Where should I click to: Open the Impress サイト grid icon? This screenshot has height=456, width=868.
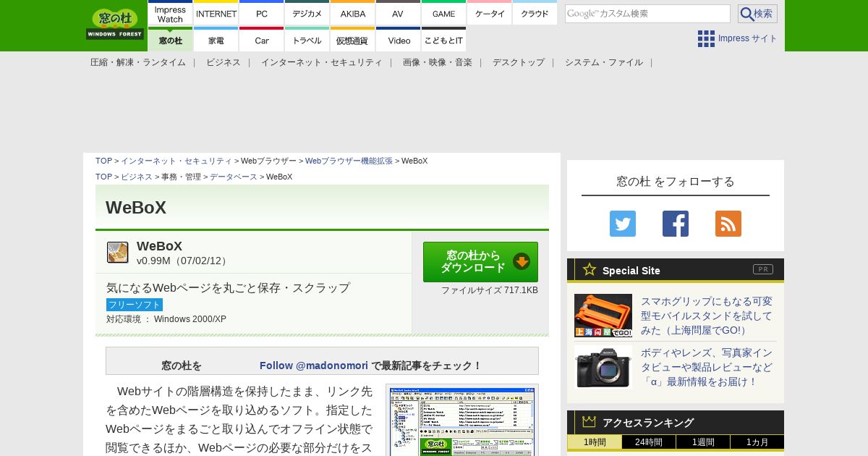pos(706,38)
